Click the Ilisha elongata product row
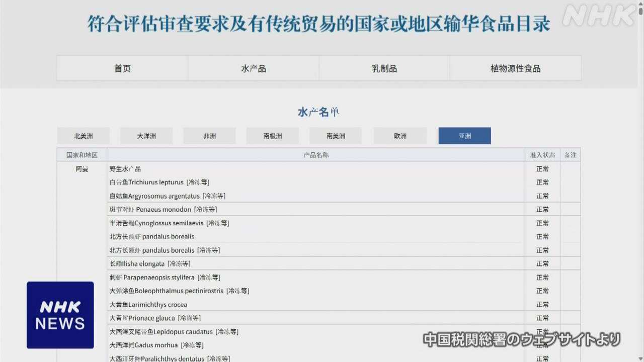 pyautogui.click(x=316, y=263)
